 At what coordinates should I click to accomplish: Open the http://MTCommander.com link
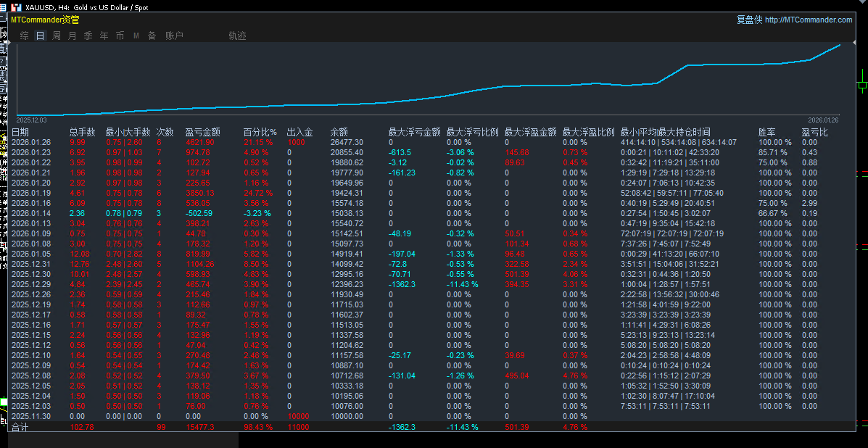[x=809, y=20]
